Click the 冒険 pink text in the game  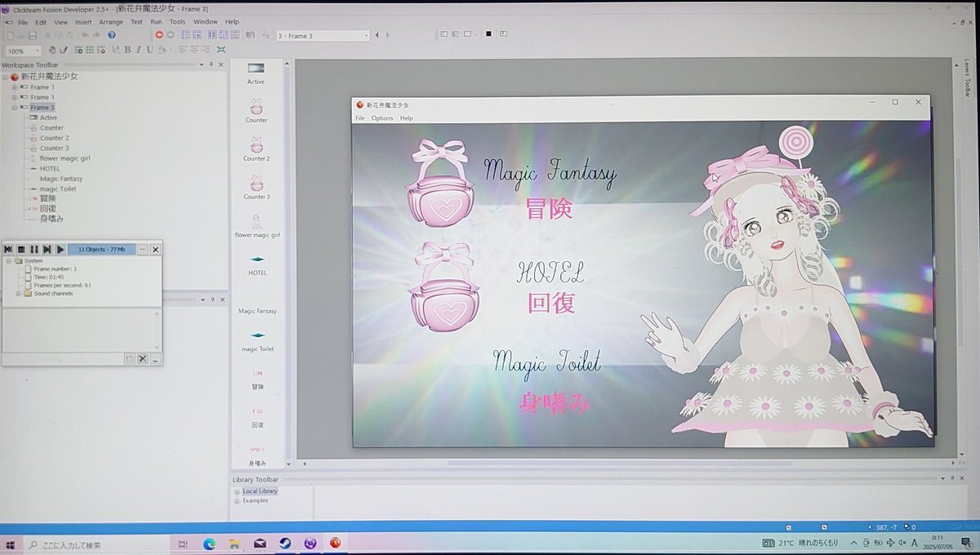pos(549,209)
